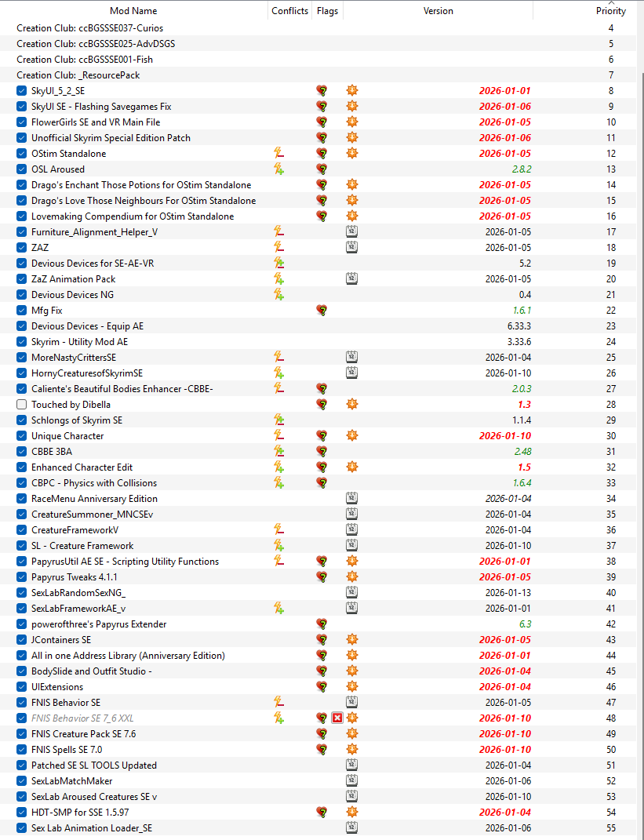Sort by the Version column header
This screenshot has width=644, height=840.
pyautogui.click(x=438, y=11)
